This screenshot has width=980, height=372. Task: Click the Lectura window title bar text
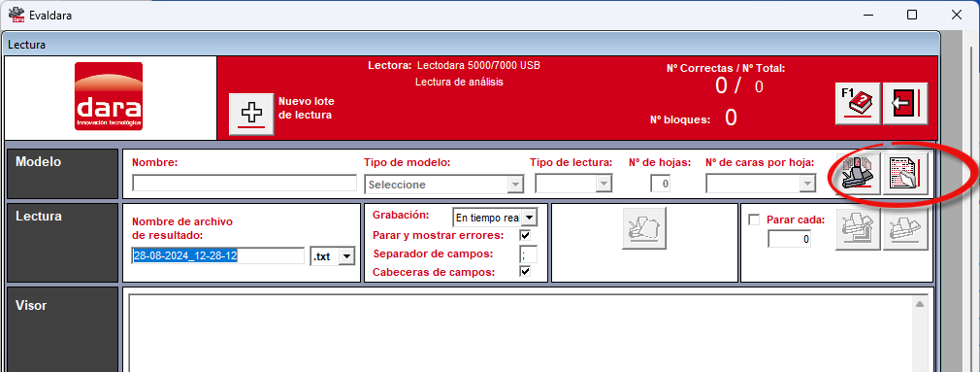coord(26,45)
